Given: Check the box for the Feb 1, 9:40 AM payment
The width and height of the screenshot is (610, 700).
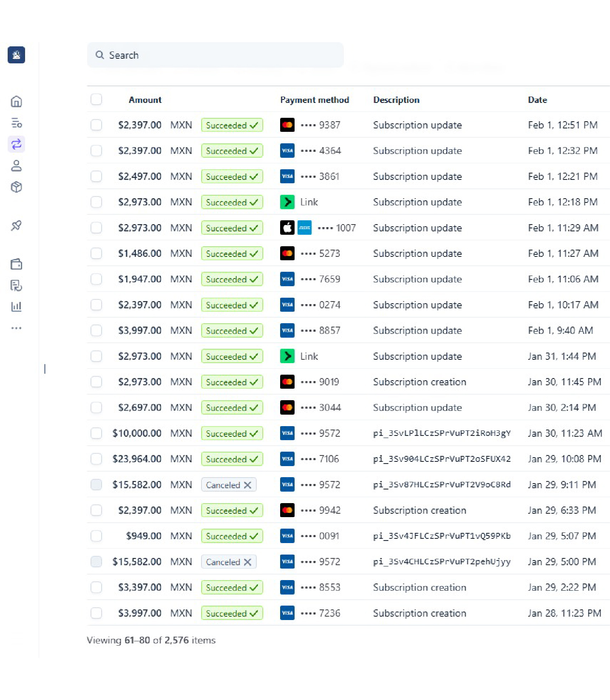Looking at the screenshot, I should (96, 330).
